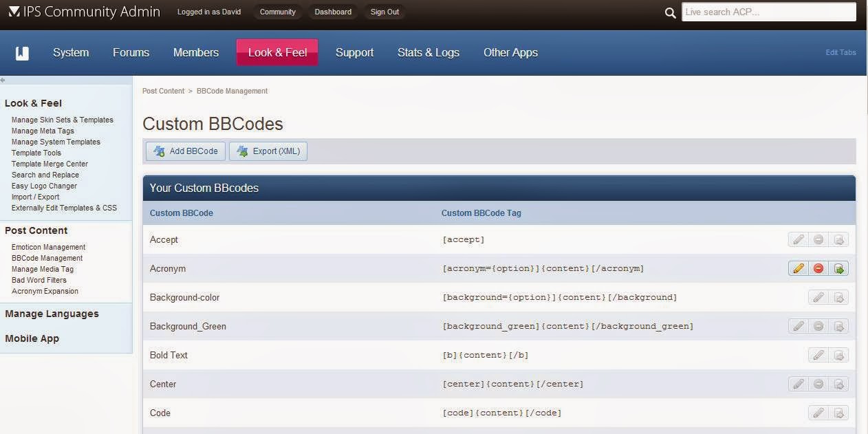Screen dimensions: 868x434
Task: Edit Background_Green BBCode with the pencil icon
Action: point(798,326)
